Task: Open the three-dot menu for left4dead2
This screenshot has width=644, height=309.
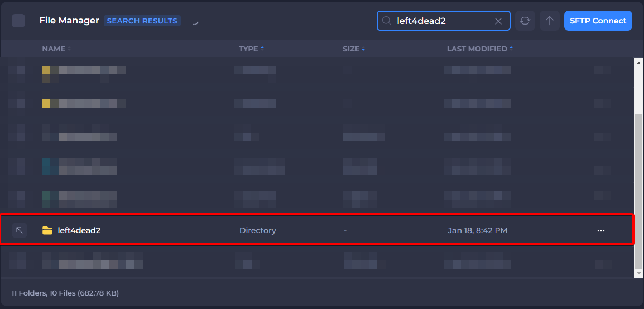Action: [600, 230]
